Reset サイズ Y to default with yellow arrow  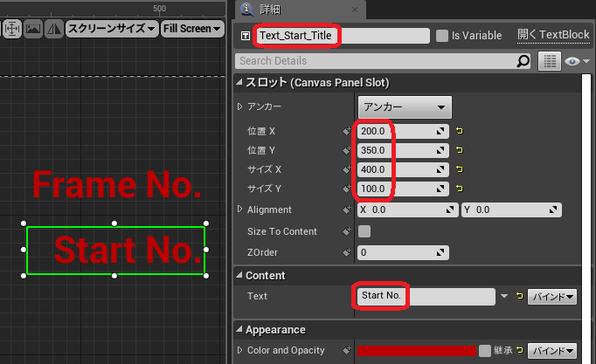460,188
